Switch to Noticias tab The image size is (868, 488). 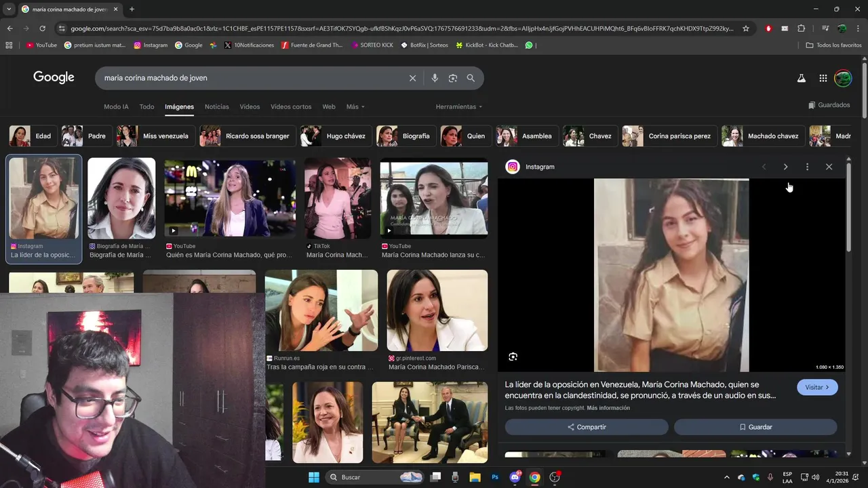(217, 107)
